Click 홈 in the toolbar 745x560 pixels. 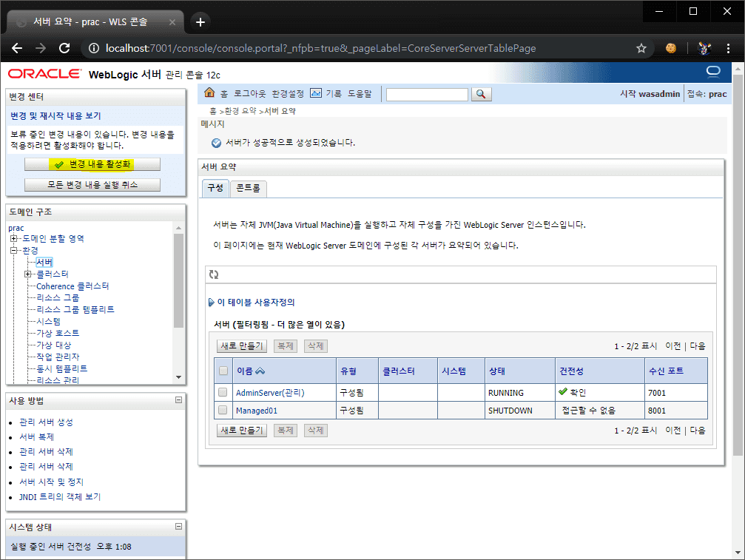(223, 94)
